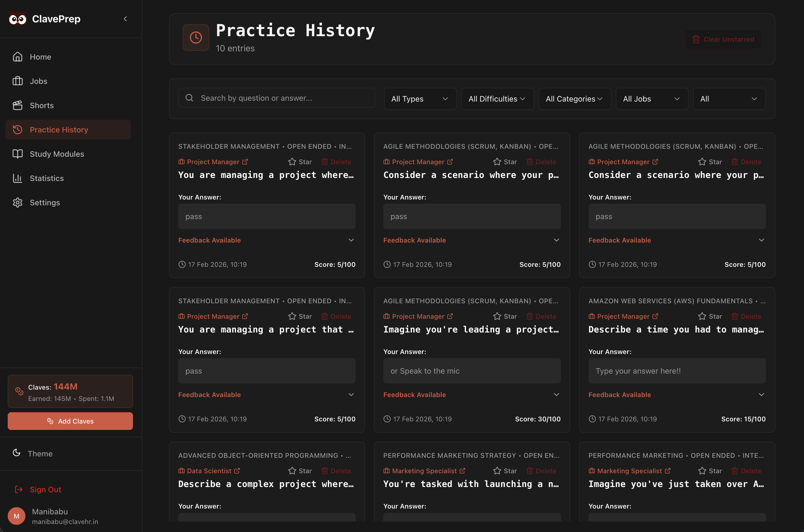This screenshot has height=532, width=804.
Task: Click the Add Claves button
Action: coord(70,421)
